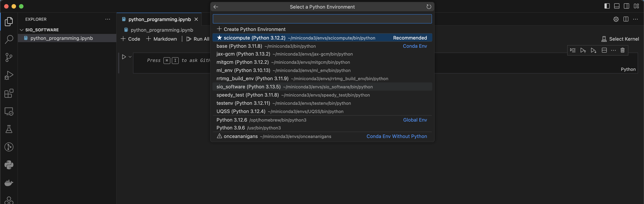This screenshot has height=204, width=644.
Task: Open the Docker view icon
Action: click(x=9, y=183)
